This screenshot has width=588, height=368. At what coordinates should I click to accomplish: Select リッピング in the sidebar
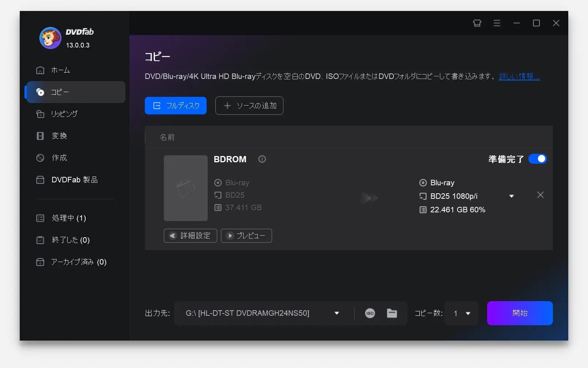[x=64, y=114]
